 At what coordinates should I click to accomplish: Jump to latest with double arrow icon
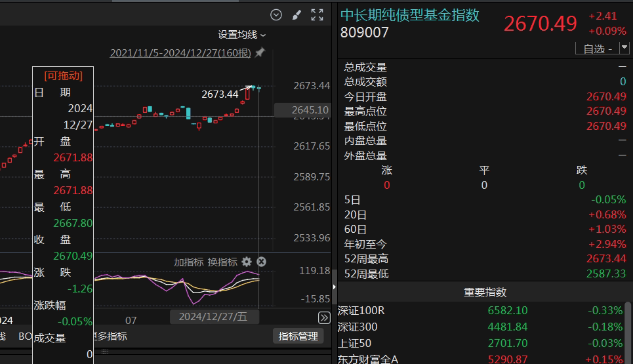[x=324, y=318]
